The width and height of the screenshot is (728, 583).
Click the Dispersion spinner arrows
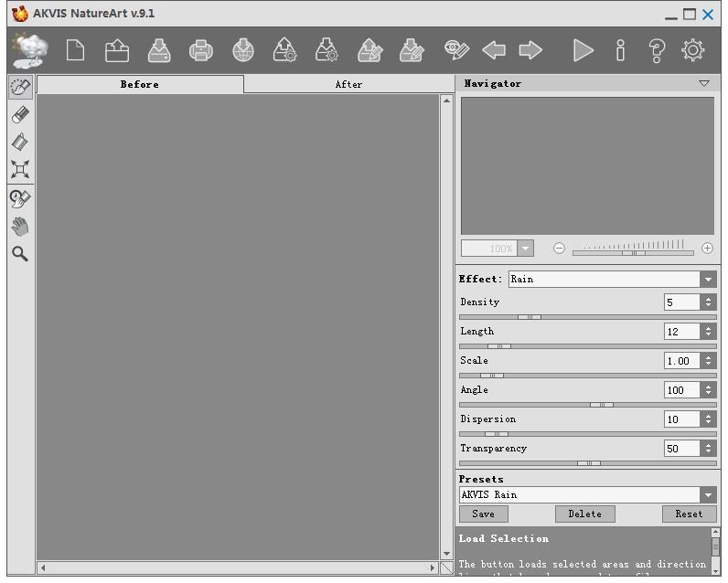(708, 419)
